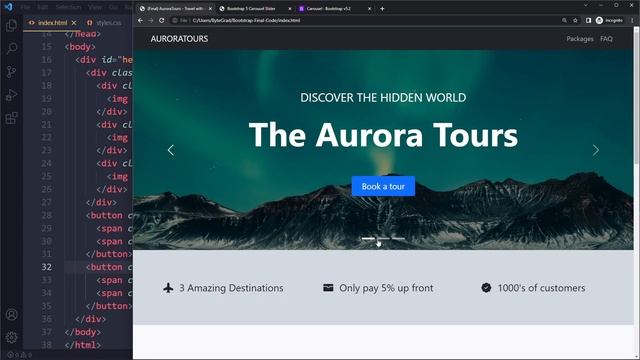
Task: Open Run and Debug view
Action: 11,95
